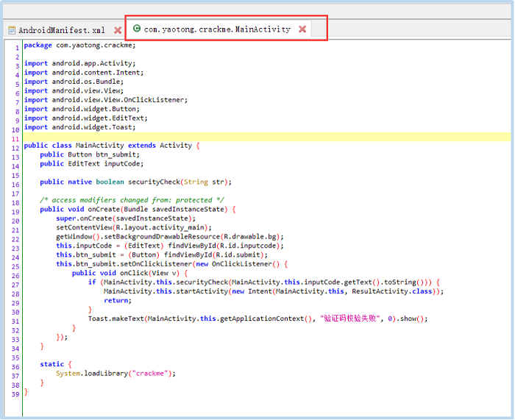
Task: Click the highlighted empty line 11
Action: (266, 137)
